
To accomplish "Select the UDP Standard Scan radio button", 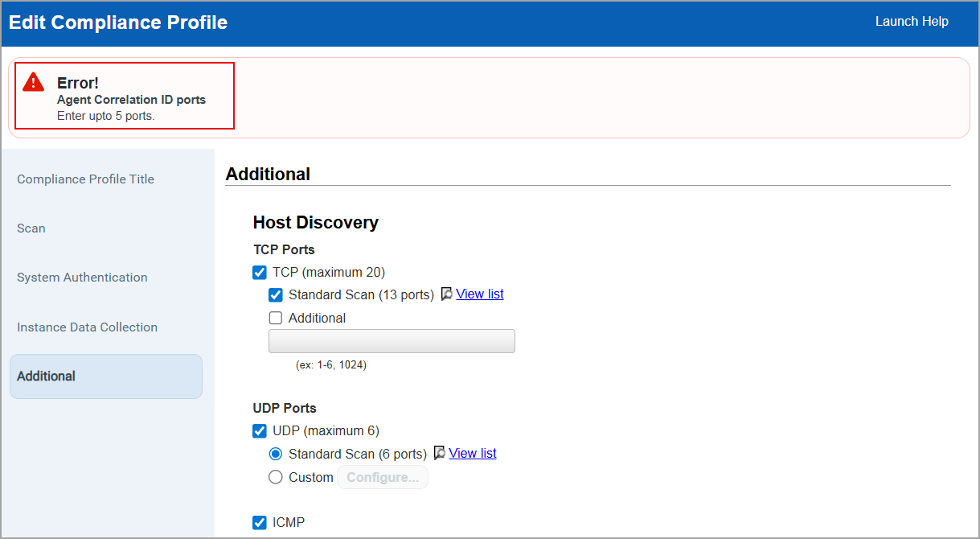I will coord(276,454).
